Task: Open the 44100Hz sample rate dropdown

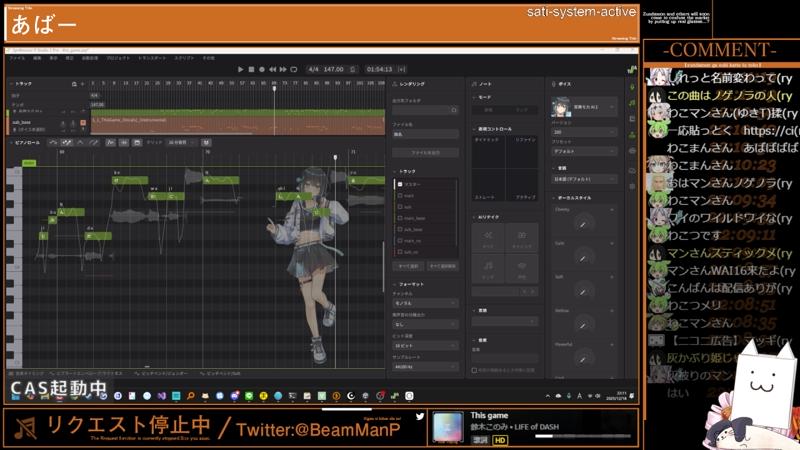Action: (x=426, y=367)
